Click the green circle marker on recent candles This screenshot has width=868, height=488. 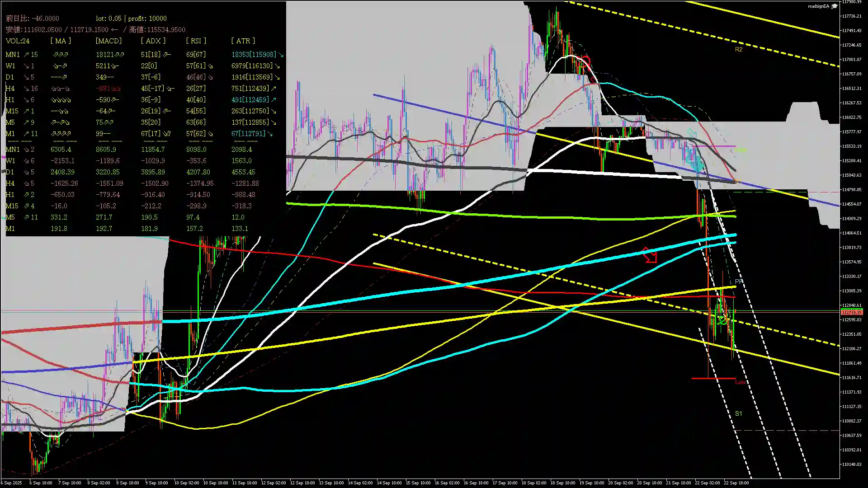(x=723, y=320)
